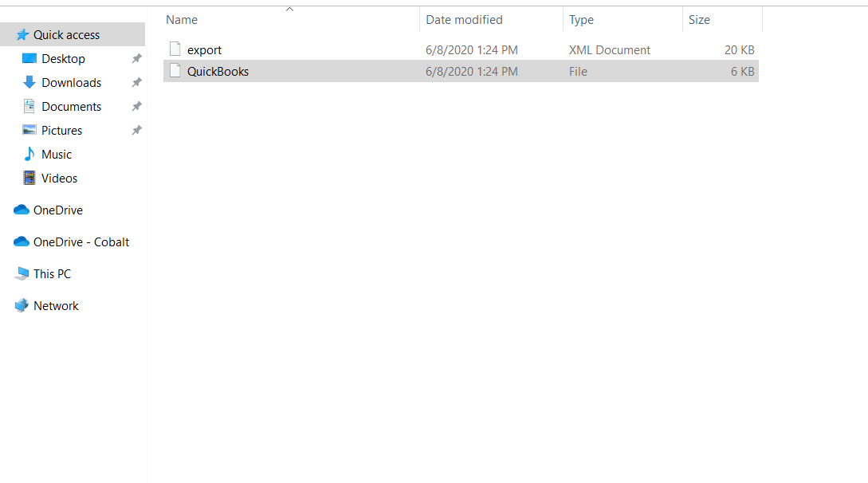868x483 pixels.
Task: Go to Desktop folder label
Action: click(63, 59)
